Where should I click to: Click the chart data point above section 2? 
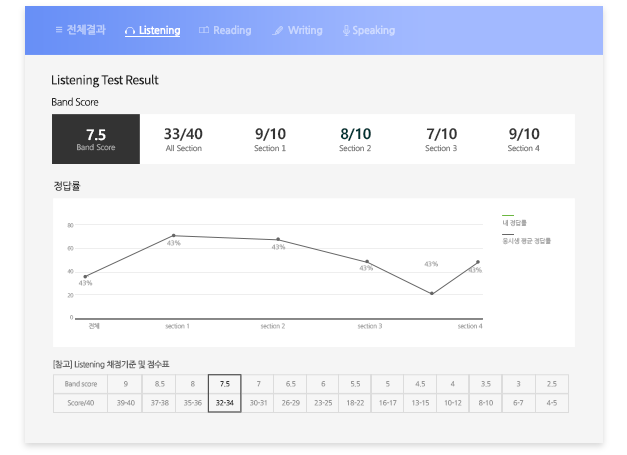[278, 239]
